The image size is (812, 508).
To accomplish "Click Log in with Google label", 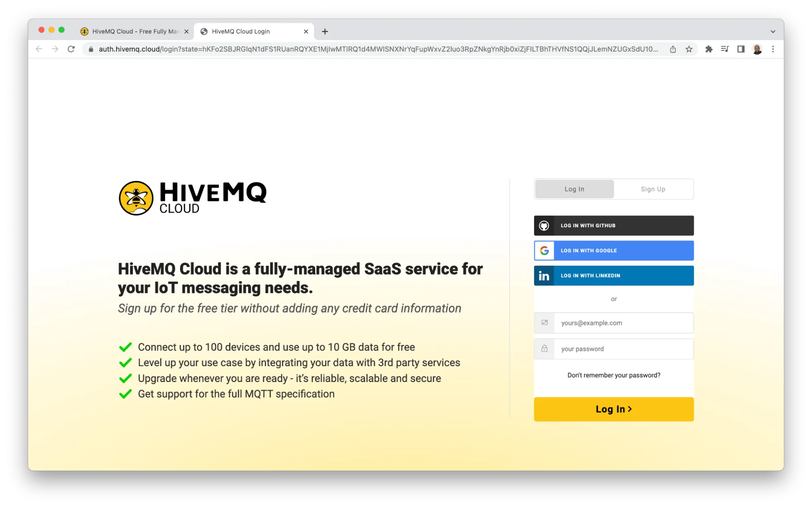I will (589, 251).
